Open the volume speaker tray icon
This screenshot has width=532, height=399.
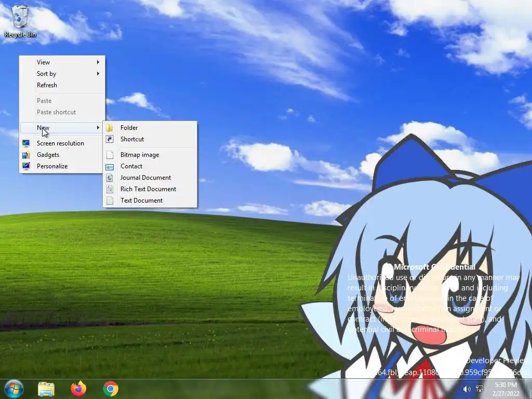coord(467,389)
